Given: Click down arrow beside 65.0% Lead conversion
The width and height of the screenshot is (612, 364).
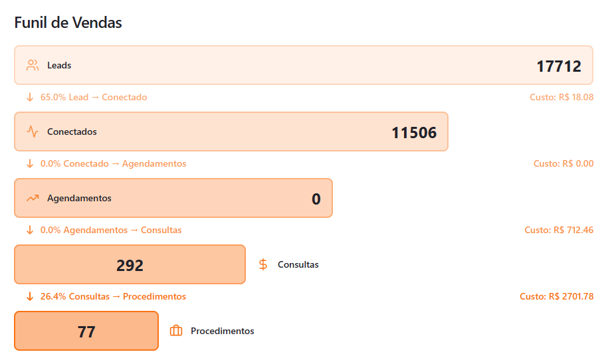Looking at the screenshot, I should pyautogui.click(x=30, y=97).
